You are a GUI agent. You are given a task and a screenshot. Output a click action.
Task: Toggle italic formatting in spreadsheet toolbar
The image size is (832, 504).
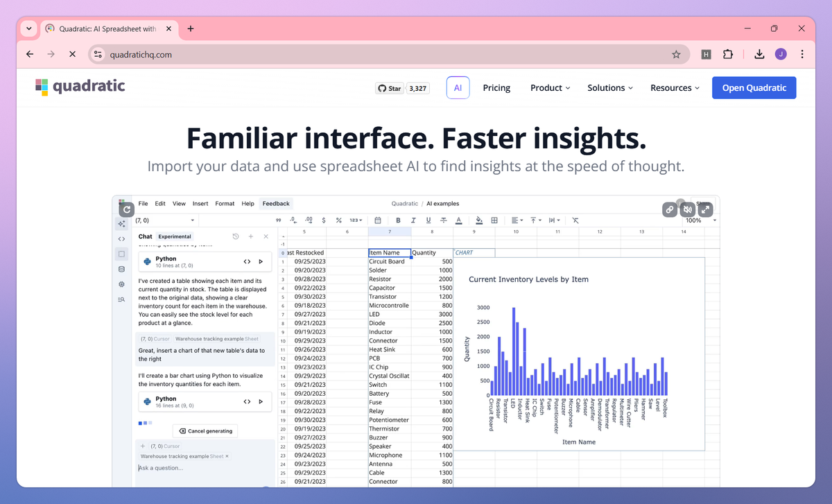[x=413, y=220]
